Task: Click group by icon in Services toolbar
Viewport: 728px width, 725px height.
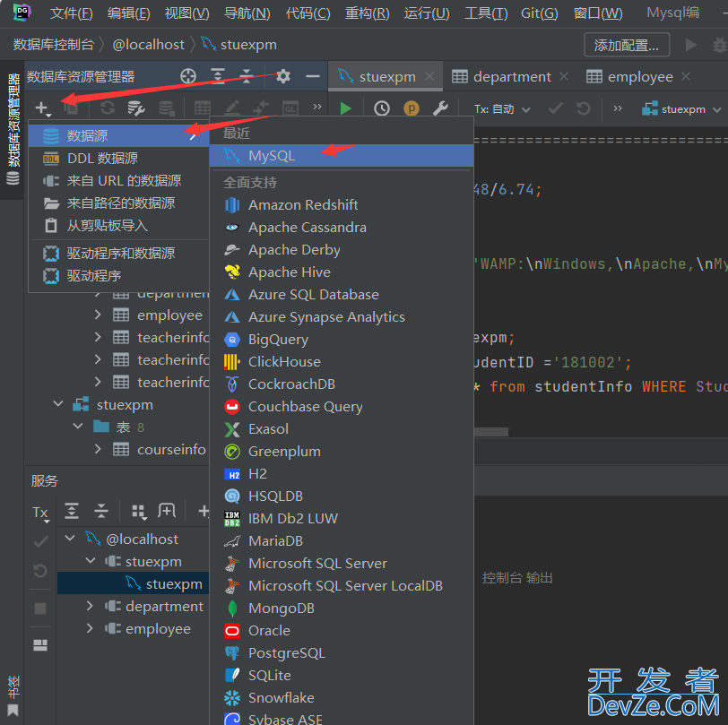Action: (139, 512)
